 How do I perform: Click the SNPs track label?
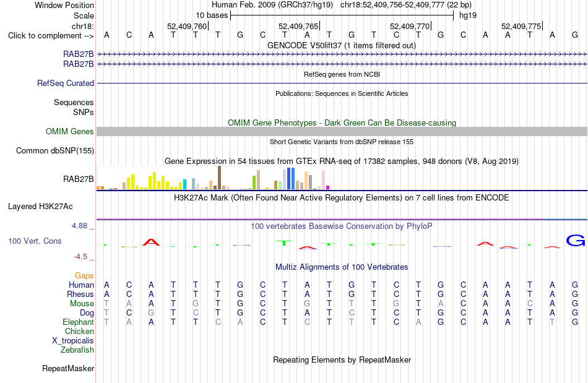(84, 112)
